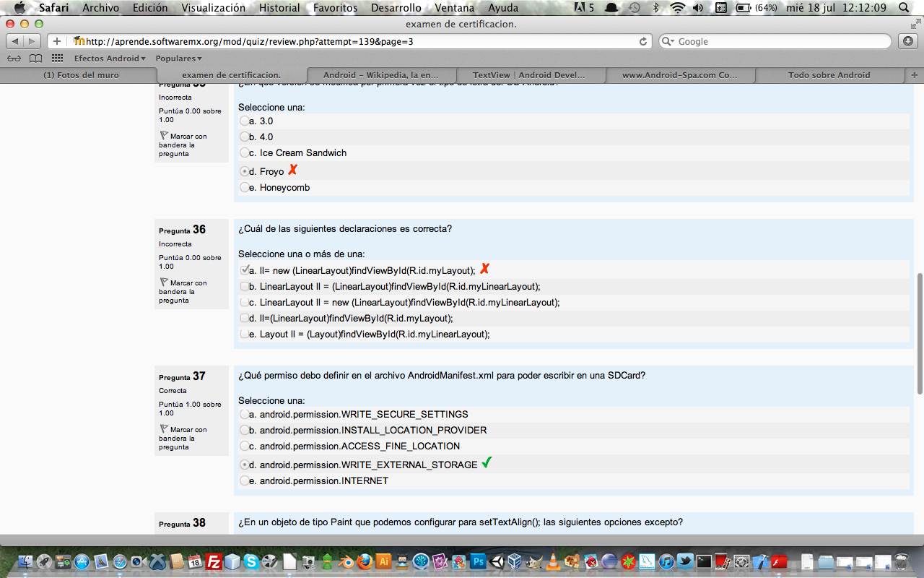The image size is (924, 578).
Task: Flag question 37 with Marcar con bandera
Action: (x=183, y=438)
